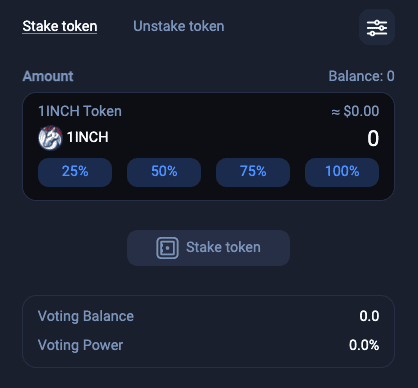Click the Stake token submit button
Viewport: 418px width, 388px height.
(x=208, y=248)
